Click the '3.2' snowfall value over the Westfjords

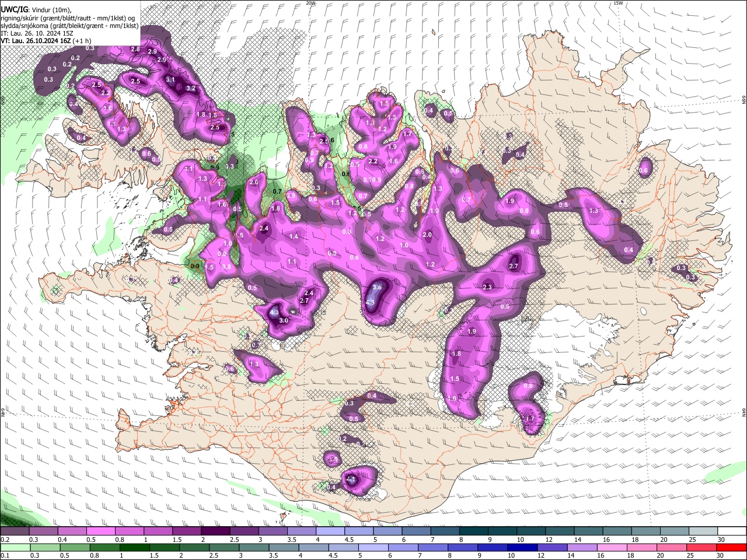pyautogui.click(x=190, y=88)
